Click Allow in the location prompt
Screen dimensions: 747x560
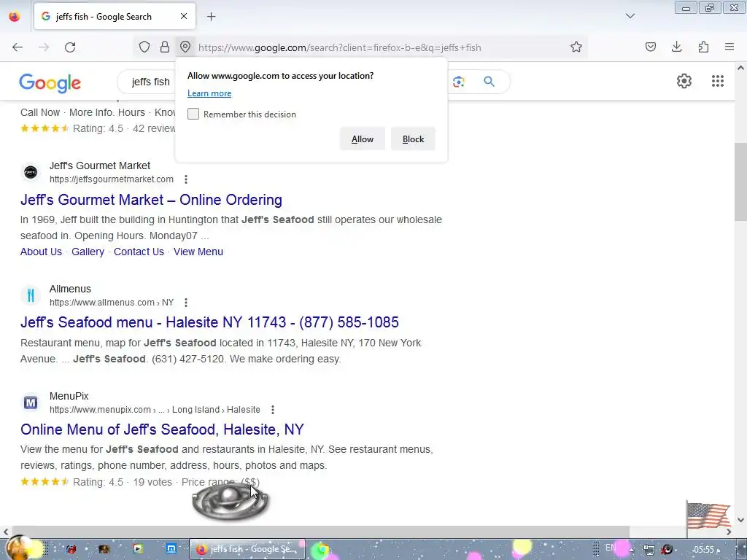(362, 139)
